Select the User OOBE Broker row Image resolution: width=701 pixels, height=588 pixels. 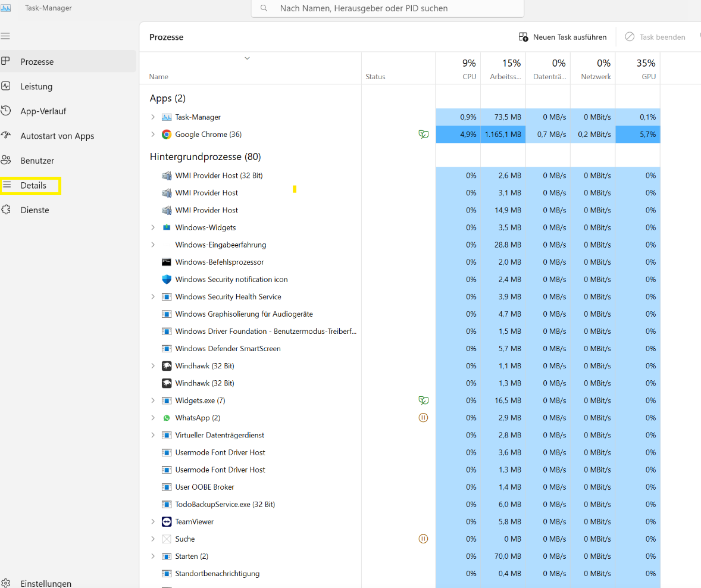400,487
